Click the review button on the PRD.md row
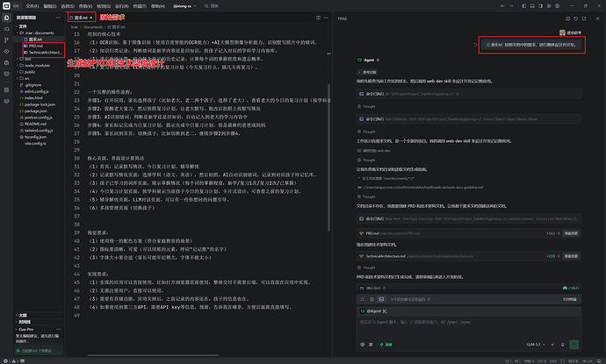606x364 pixels. click(571, 233)
